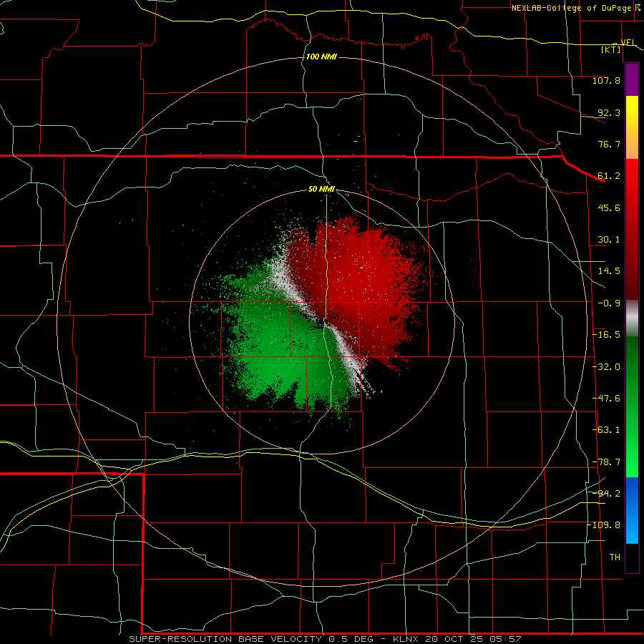Viewport: 644px width, 644px height.
Task: Click the 107.8 legend value
Action: (x=606, y=80)
